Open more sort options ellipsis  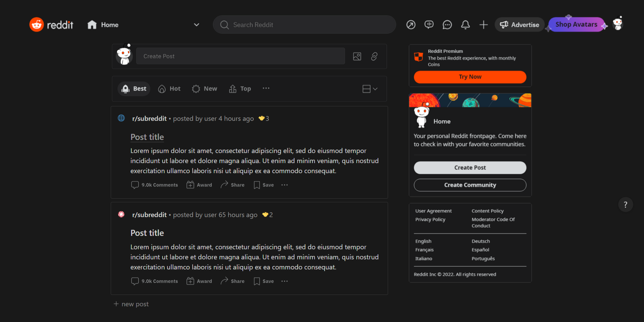point(266,89)
